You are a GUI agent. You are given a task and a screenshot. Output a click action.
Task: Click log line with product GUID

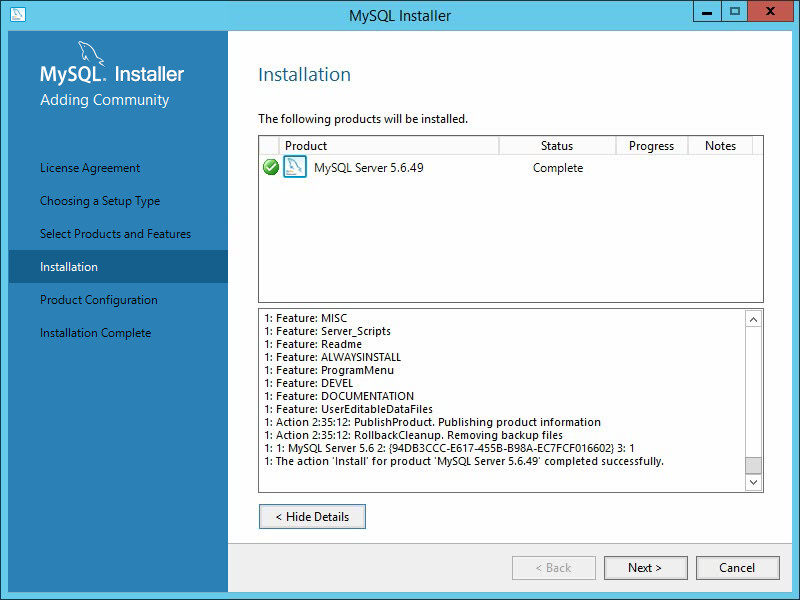(x=449, y=448)
